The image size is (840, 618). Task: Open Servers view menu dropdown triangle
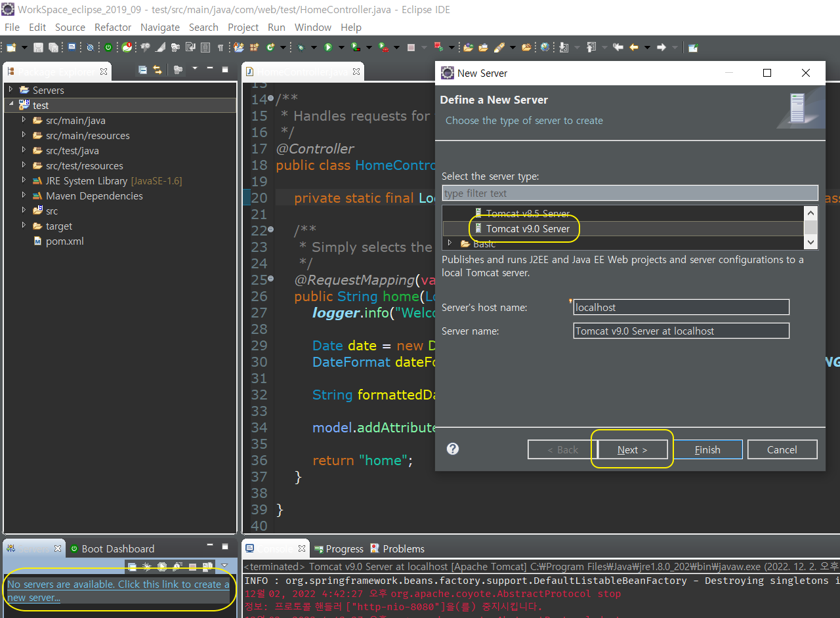(x=224, y=566)
